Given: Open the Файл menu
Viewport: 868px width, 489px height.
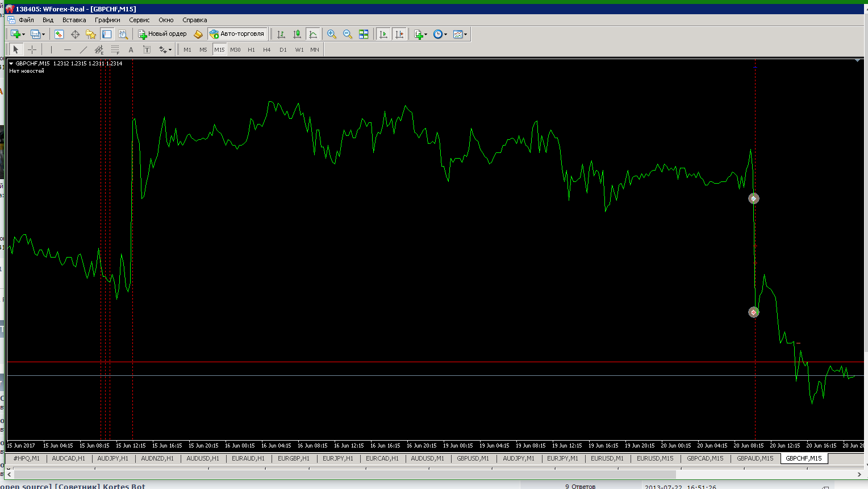Looking at the screenshot, I should pyautogui.click(x=26, y=20).
